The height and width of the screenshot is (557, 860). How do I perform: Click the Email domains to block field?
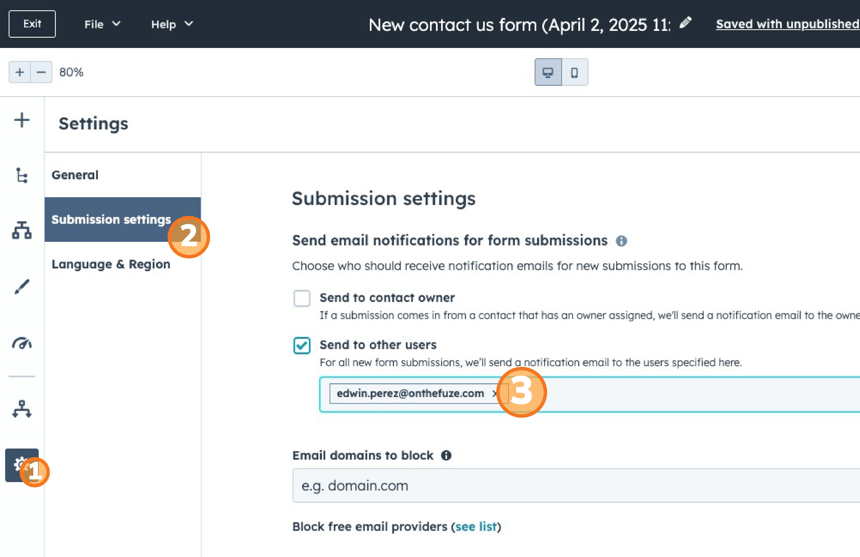pos(576,486)
